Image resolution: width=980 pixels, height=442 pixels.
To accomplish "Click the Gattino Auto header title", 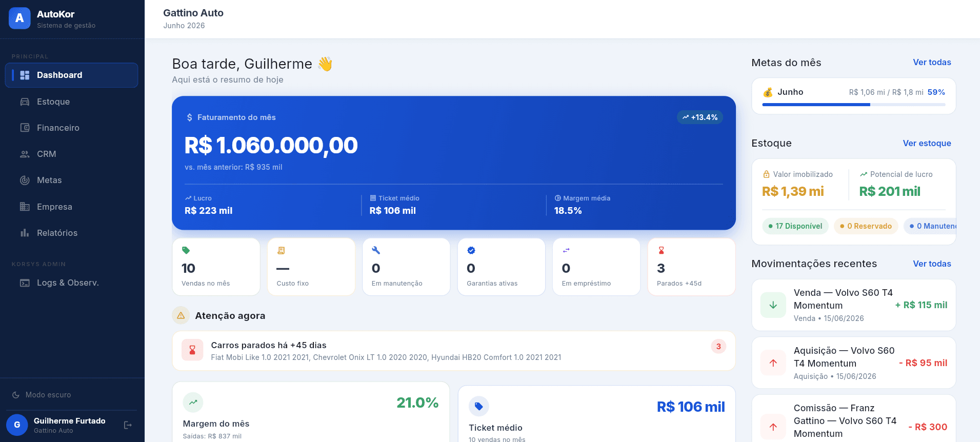I will click(x=193, y=13).
